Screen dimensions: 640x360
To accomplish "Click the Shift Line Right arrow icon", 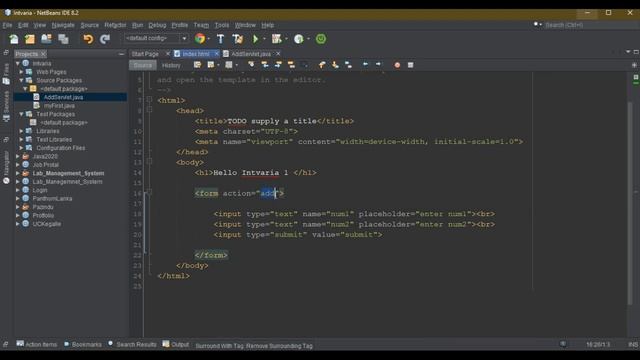I will tap(378, 64).
